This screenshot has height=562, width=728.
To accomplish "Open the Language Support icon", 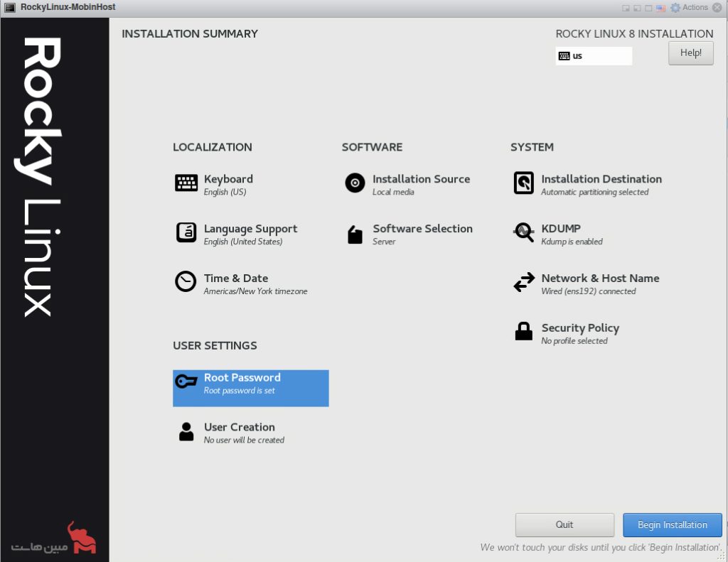I will pos(186,232).
